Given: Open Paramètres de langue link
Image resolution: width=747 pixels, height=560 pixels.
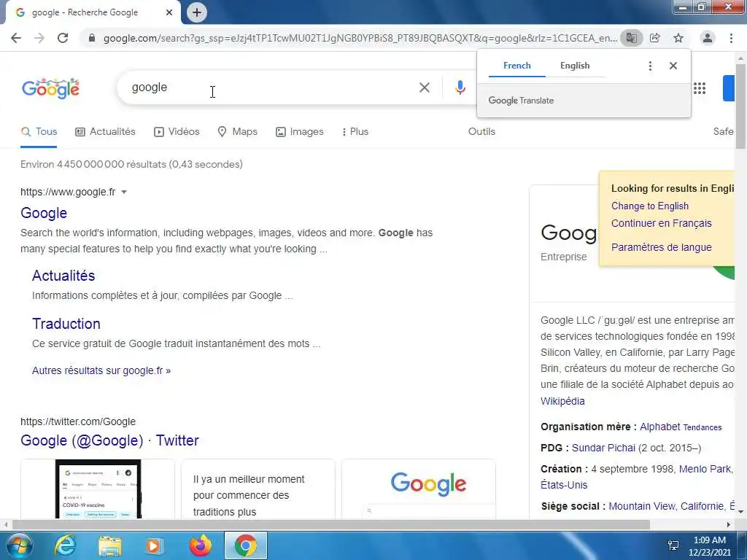Looking at the screenshot, I should tap(661, 247).
